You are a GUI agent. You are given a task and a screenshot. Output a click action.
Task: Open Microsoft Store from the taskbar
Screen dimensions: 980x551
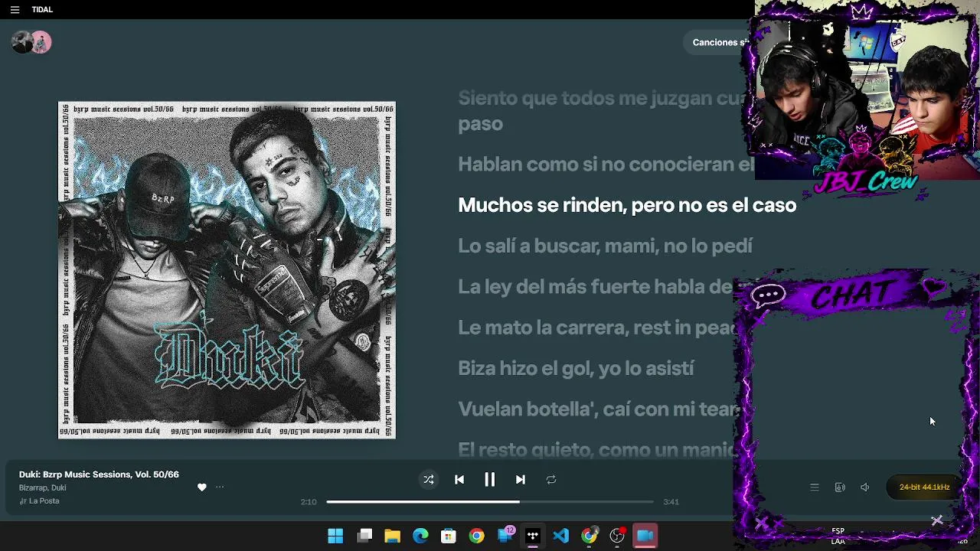coord(449,536)
